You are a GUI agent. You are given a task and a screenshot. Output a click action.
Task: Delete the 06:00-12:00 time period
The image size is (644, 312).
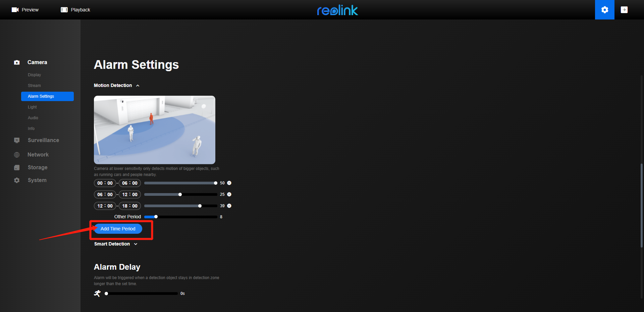click(229, 194)
